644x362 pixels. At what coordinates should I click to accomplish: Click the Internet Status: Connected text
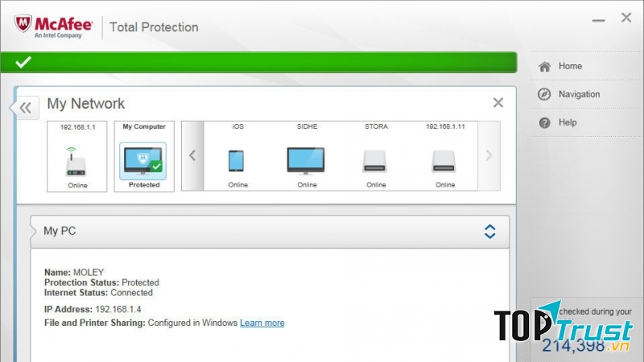tap(98, 293)
